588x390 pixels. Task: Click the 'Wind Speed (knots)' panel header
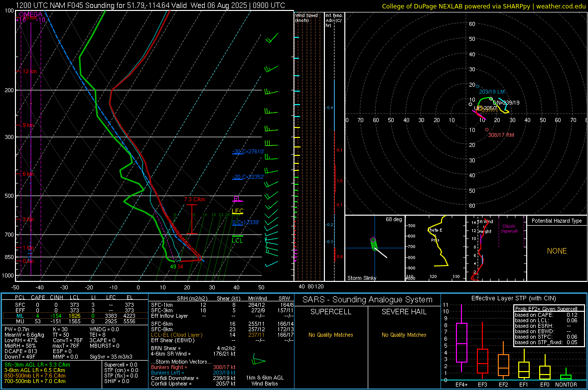(x=306, y=17)
